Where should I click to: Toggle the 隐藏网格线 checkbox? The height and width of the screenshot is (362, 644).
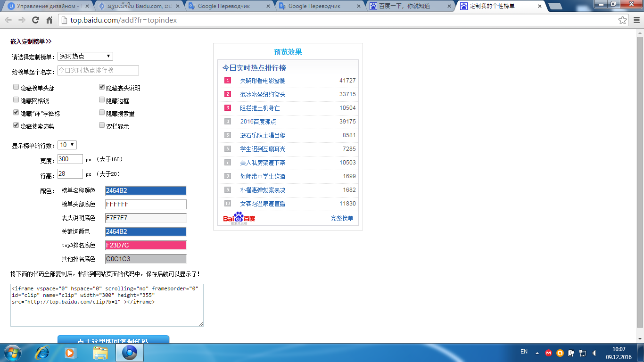coord(16,100)
